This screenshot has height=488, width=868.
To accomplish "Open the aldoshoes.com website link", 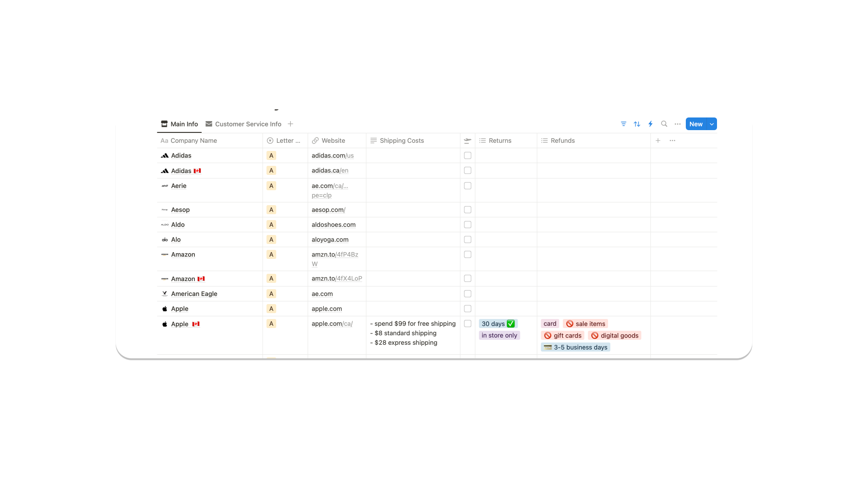I will coord(334,225).
